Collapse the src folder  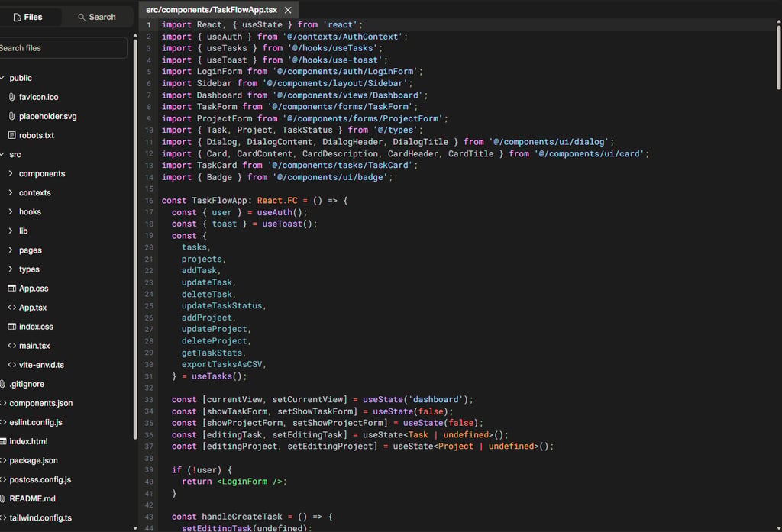2,155
